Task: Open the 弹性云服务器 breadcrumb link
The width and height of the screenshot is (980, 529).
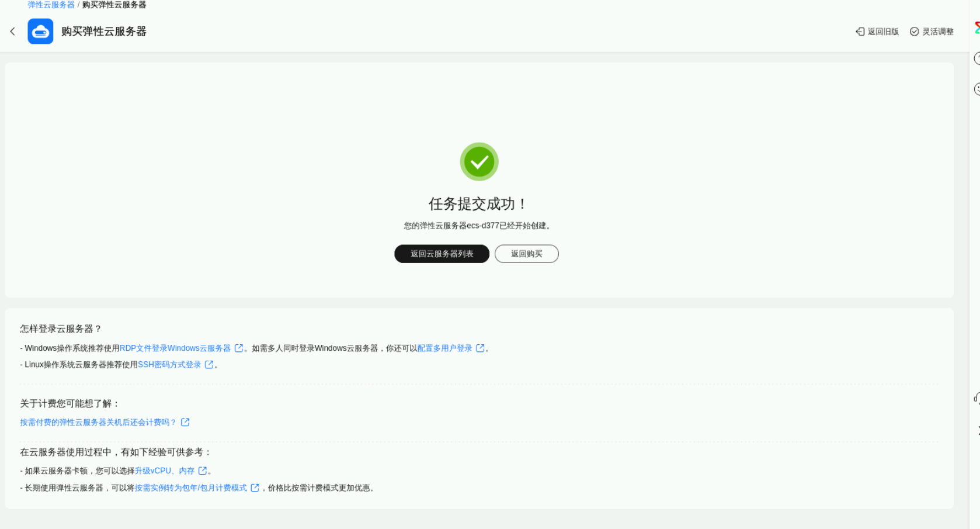Action: click(x=51, y=5)
